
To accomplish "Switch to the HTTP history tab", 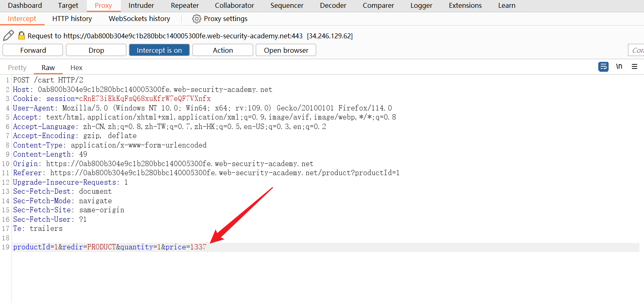I will point(72,19).
